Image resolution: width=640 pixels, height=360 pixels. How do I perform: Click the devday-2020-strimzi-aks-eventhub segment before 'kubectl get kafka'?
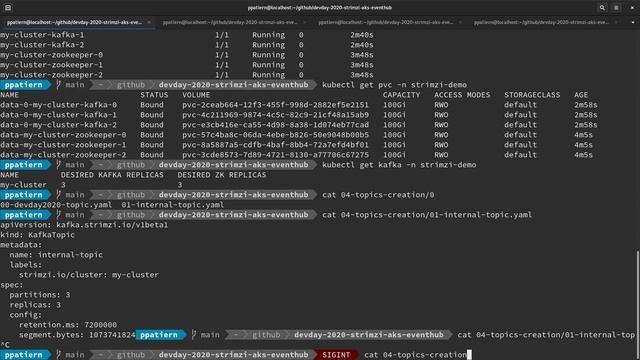click(233, 165)
